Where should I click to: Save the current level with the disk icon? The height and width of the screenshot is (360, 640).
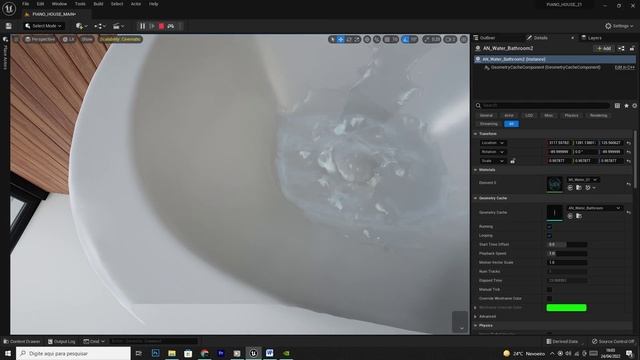[x=9, y=26]
